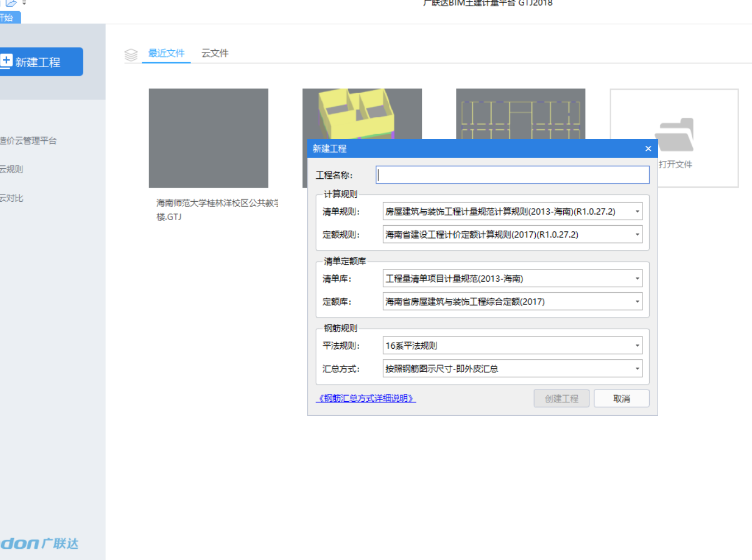Screen dimensions: 752x560
Task: Open the 海南师范大学桂林洋校区 project thumbnail
Action: [x=208, y=138]
